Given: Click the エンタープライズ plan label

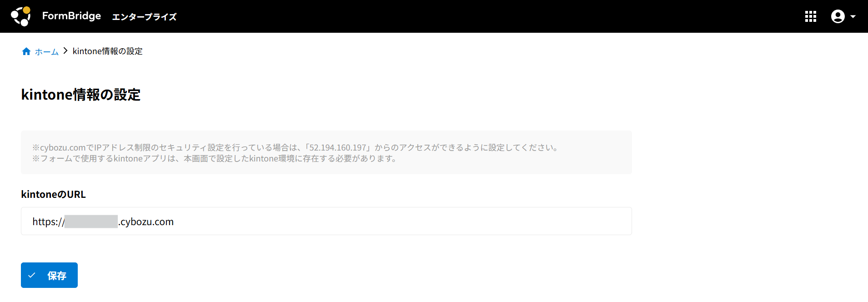Looking at the screenshot, I should pos(144,17).
